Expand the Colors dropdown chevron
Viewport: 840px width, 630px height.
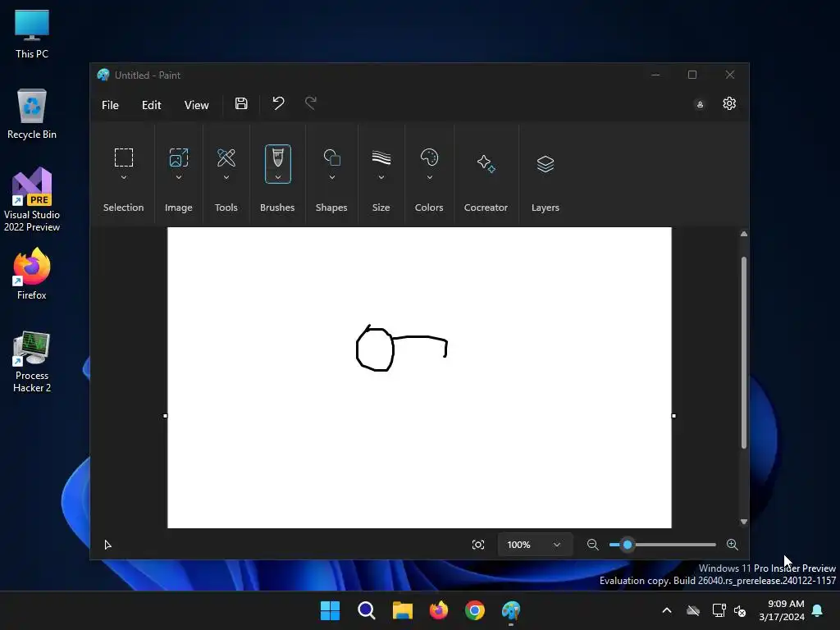(429, 177)
